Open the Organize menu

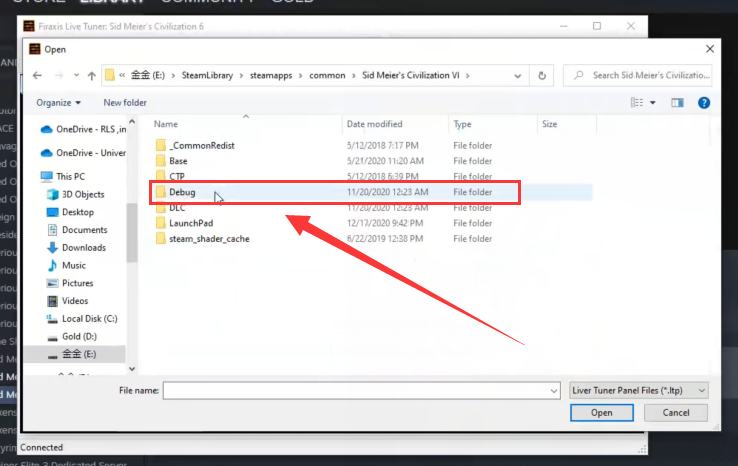pos(58,103)
